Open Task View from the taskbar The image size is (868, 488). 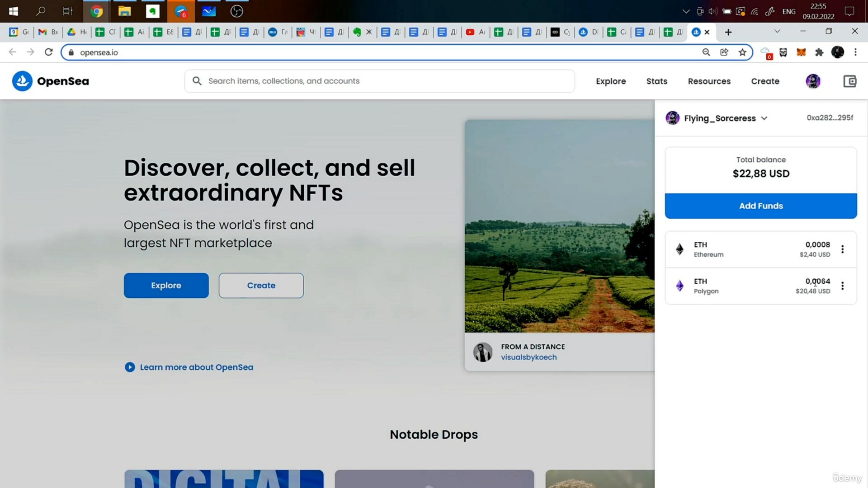pyautogui.click(x=68, y=11)
